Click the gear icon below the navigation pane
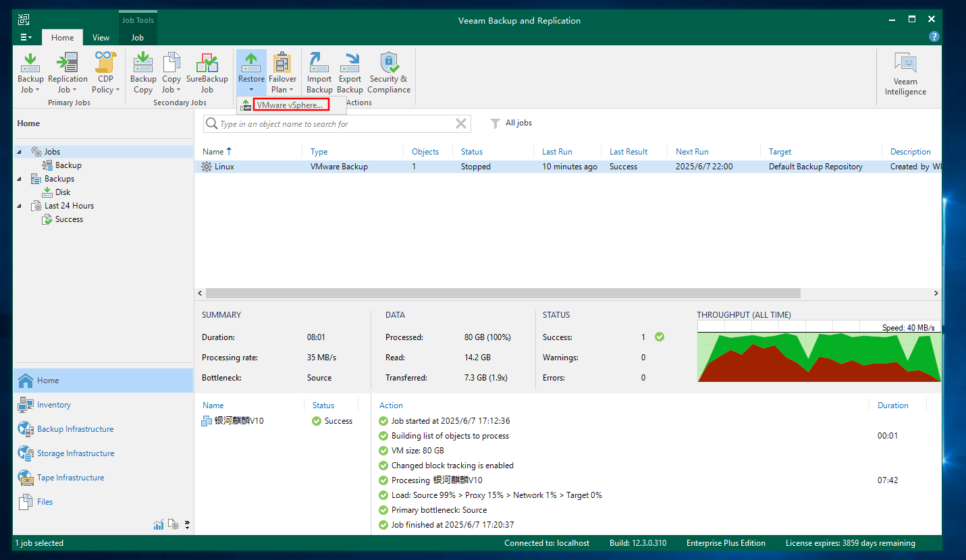 (173, 524)
